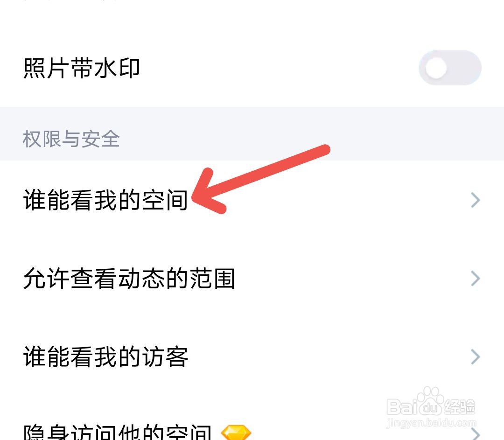
Task: Open chevron next to 谁能看我的访客
Action: [x=476, y=357]
